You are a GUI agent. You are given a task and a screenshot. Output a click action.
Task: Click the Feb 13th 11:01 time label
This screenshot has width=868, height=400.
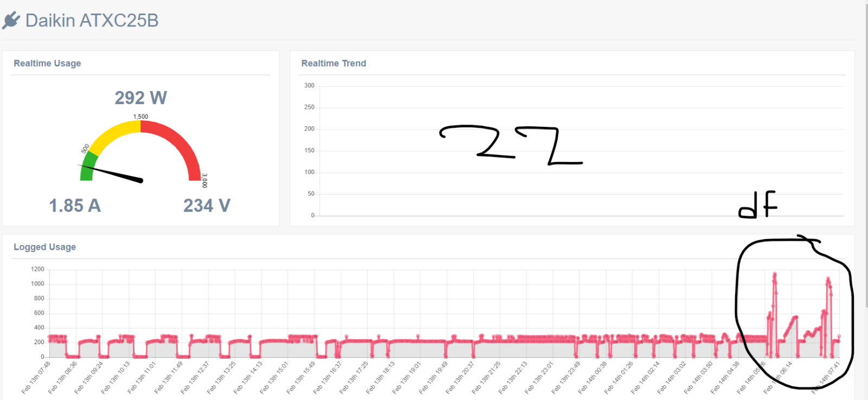coord(142,378)
